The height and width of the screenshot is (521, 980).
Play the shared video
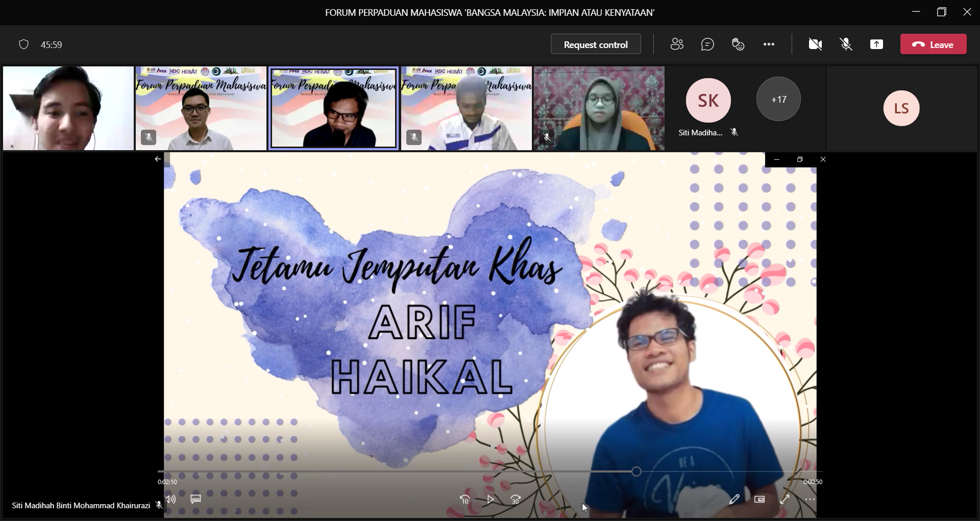tap(490, 500)
